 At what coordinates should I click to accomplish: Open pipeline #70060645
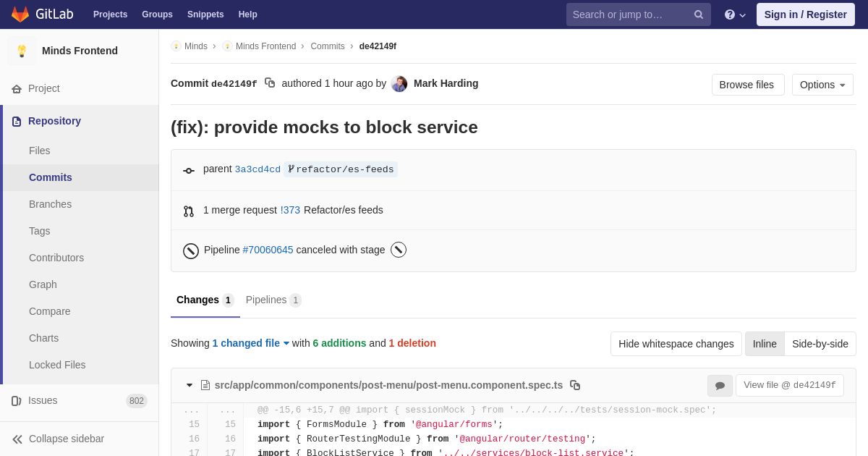pos(268,250)
